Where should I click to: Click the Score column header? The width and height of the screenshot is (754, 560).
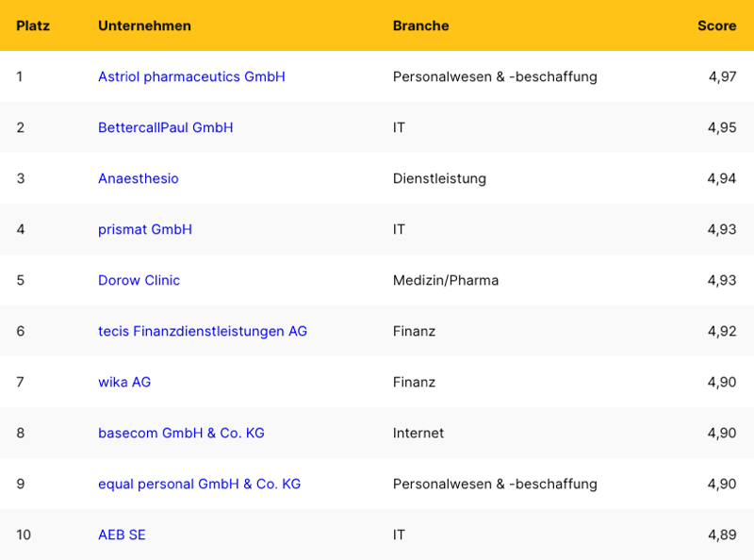(716, 25)
